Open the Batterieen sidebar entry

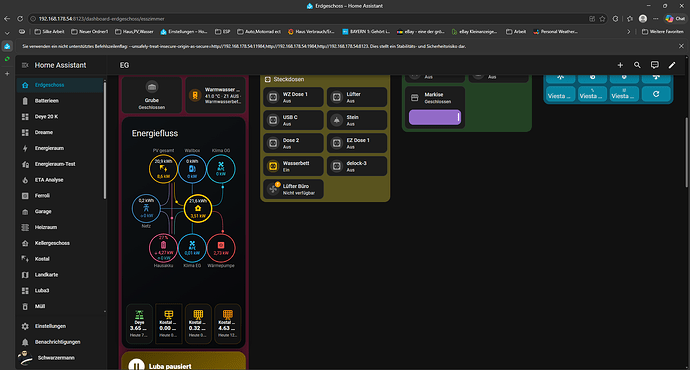coord(60,101)
